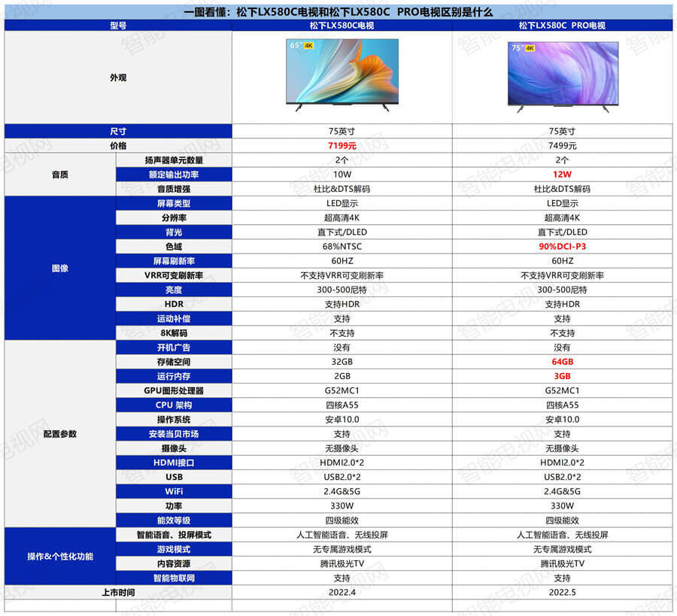Viewport: 677px width, 616px height.
Task: Select the '松下LX580C电视' column header
Action: [342, 26]
